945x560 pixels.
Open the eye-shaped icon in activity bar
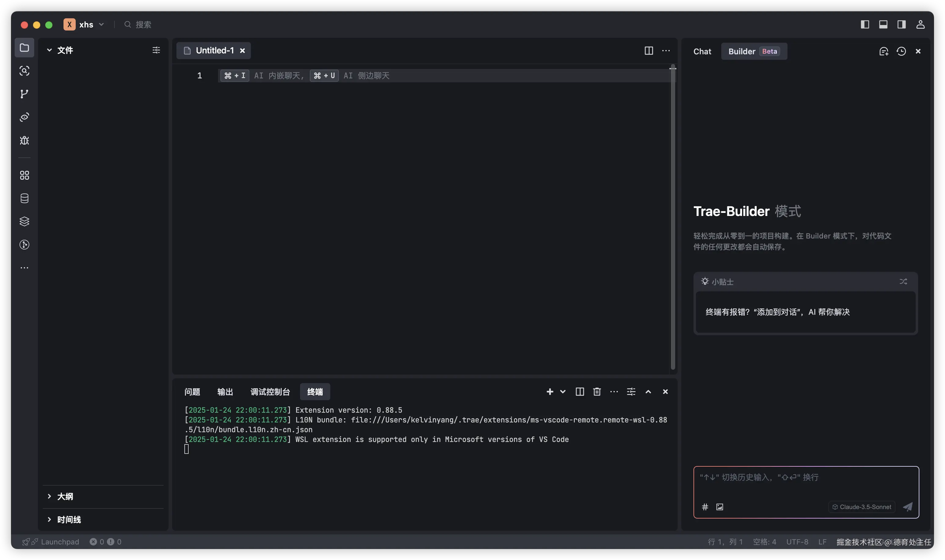tap(24, 117)
